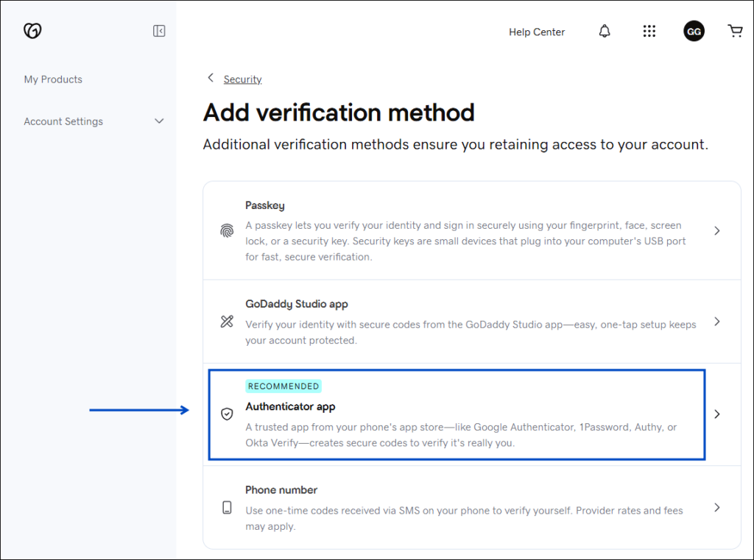Click the back arrow beside Security
Viewport: 754px width, 560px height.
[x=211, y=78]
